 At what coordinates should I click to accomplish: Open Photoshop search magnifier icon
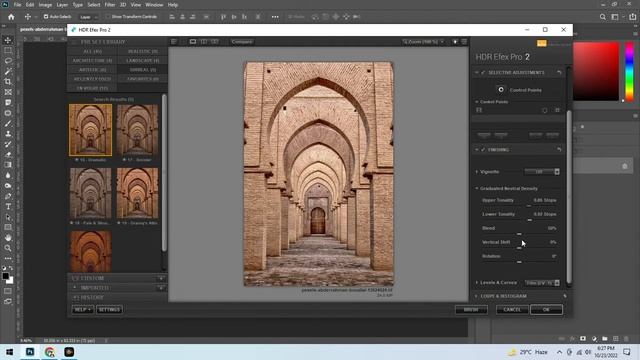tap(603, 17)
